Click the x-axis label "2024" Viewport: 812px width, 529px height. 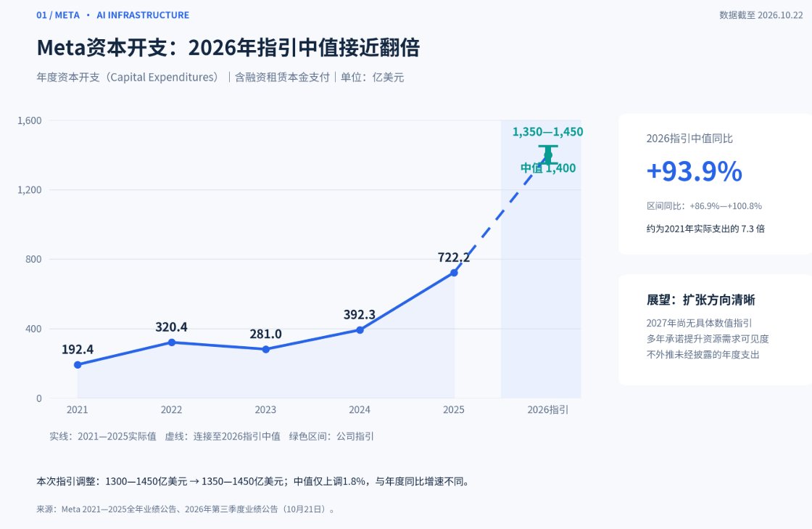(x=360, y=410)
